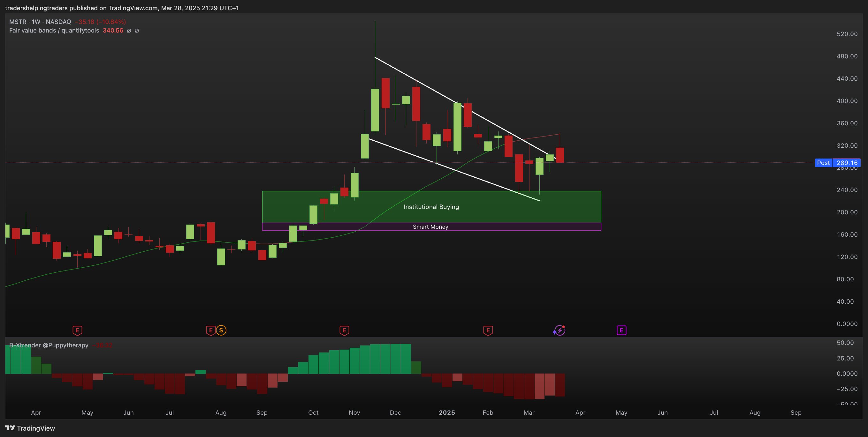The width and height of the screenshot is (868, 437).
Task: Click the 520.00 level on price scale
Action: pyautogui.click(x=847, y=34)
